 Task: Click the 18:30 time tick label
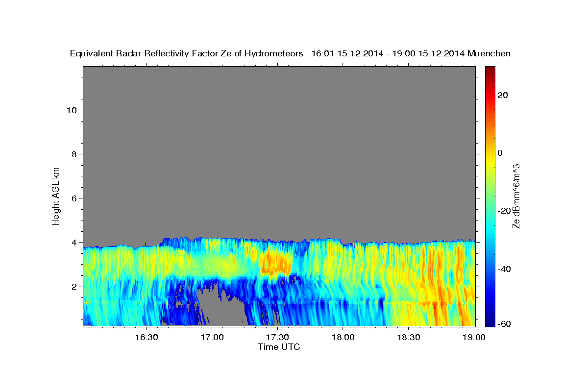pyautogui.click(x=409, y=337)
